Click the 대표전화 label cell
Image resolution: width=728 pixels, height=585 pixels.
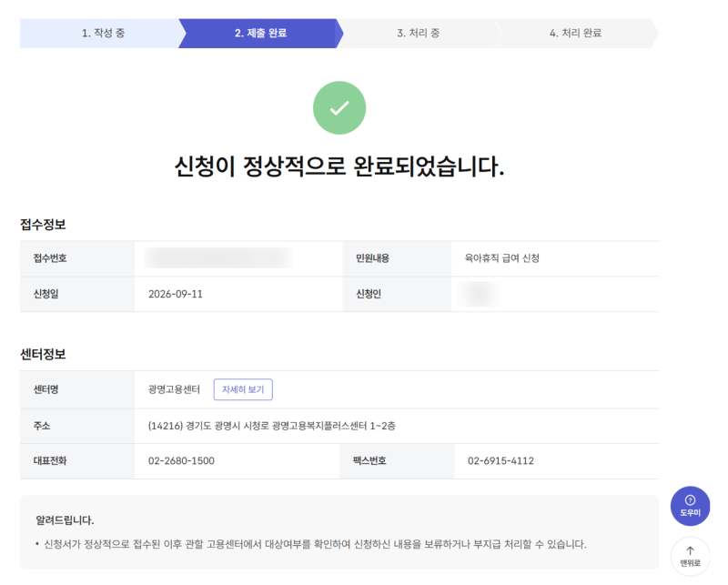77,461
